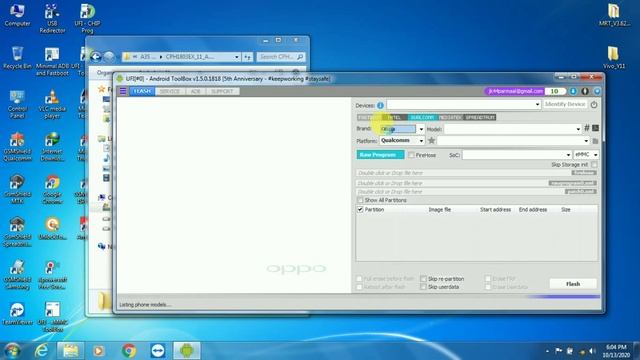Click 'Start address' column header
640x360 pixels.
coord(495,209)
